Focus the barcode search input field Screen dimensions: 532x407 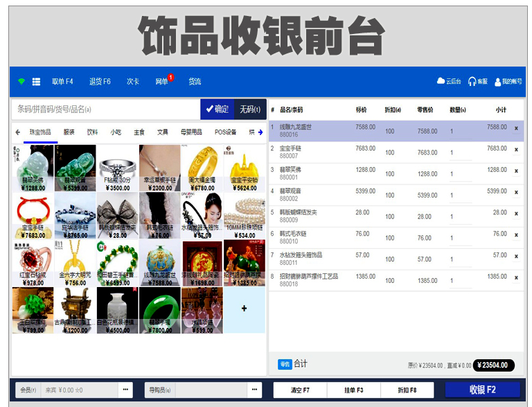105,110
